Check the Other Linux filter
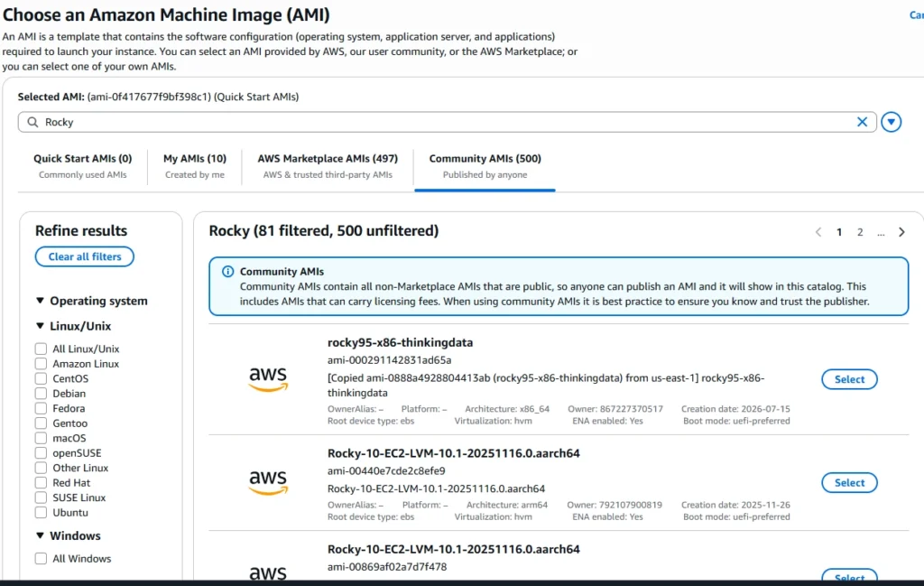Viewport: 924px width, 586px height. (x=41, y=468)
